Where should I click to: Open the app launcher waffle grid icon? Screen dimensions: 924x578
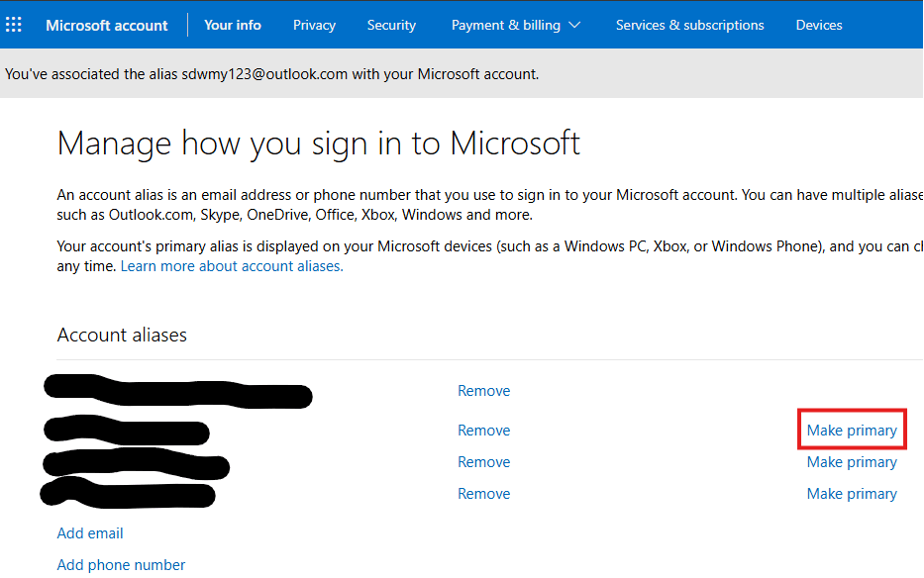point(14,25)
